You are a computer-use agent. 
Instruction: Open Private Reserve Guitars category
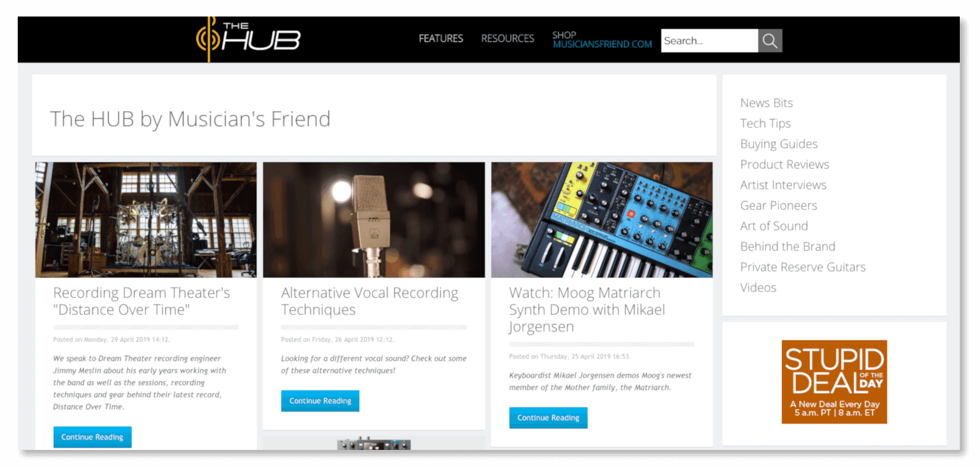(803, 267)
